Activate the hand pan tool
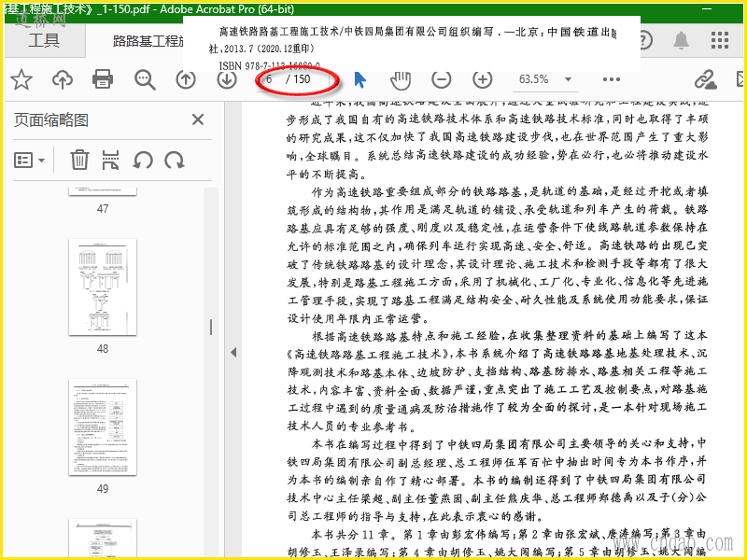Viewport: 747px width, 560px height. click(401, 79)
